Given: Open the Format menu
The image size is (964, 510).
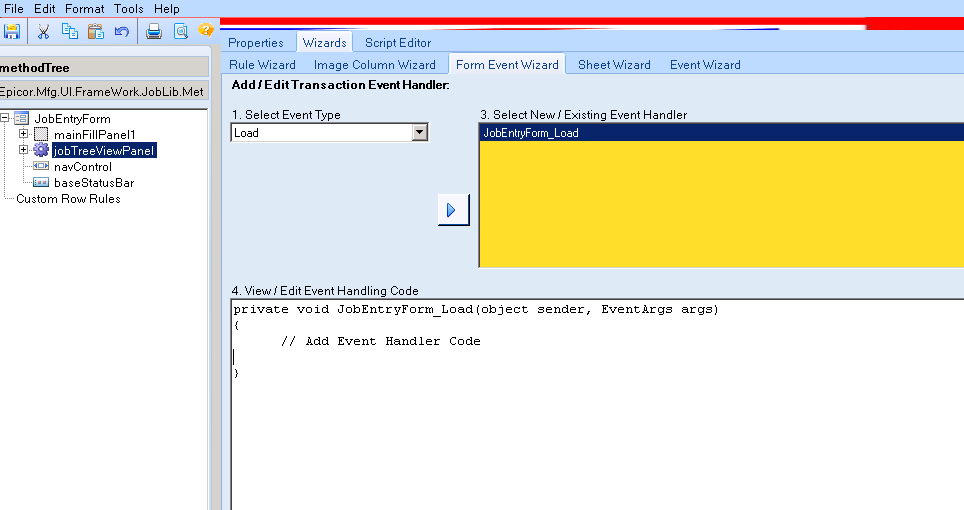Looking at the screenshot, I should (x=85, y=9).
